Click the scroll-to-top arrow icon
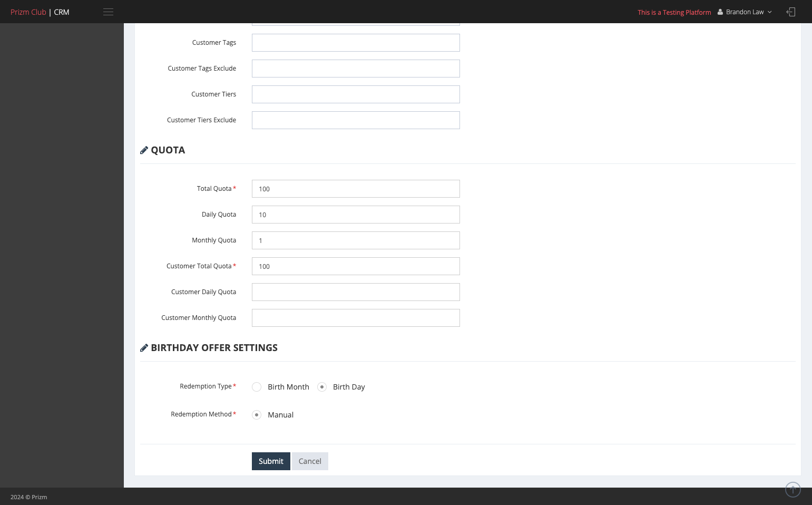Image resolution: width=812 pixels, height=505 pixels. point(793,490)
